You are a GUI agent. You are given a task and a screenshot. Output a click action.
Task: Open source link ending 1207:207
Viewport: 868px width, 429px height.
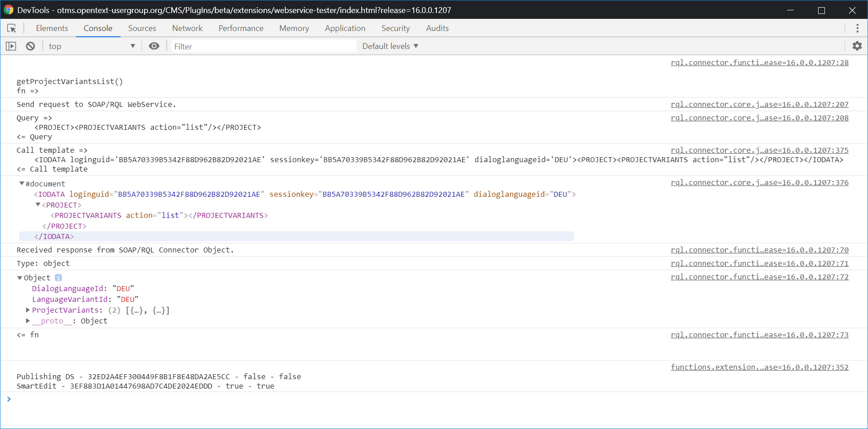pyautogui.click(x=760, y=104)
